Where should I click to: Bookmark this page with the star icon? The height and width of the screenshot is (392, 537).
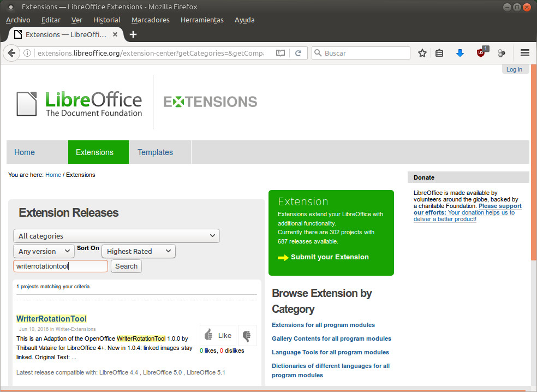tap(422, 53)
